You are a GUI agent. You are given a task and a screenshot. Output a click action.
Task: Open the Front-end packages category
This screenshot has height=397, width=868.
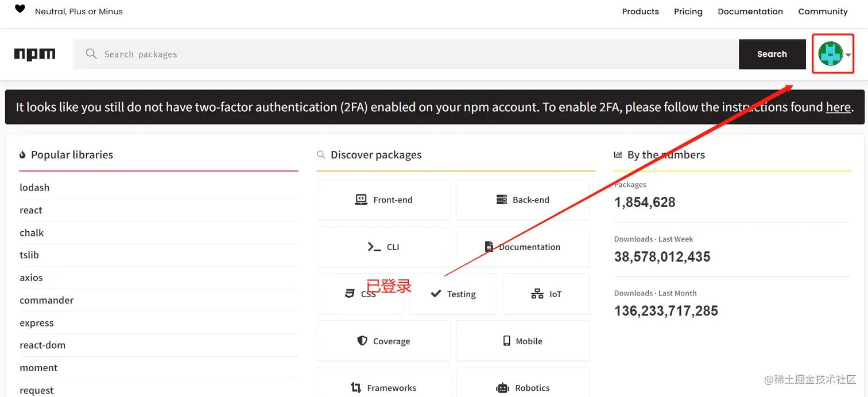(383, 200)
